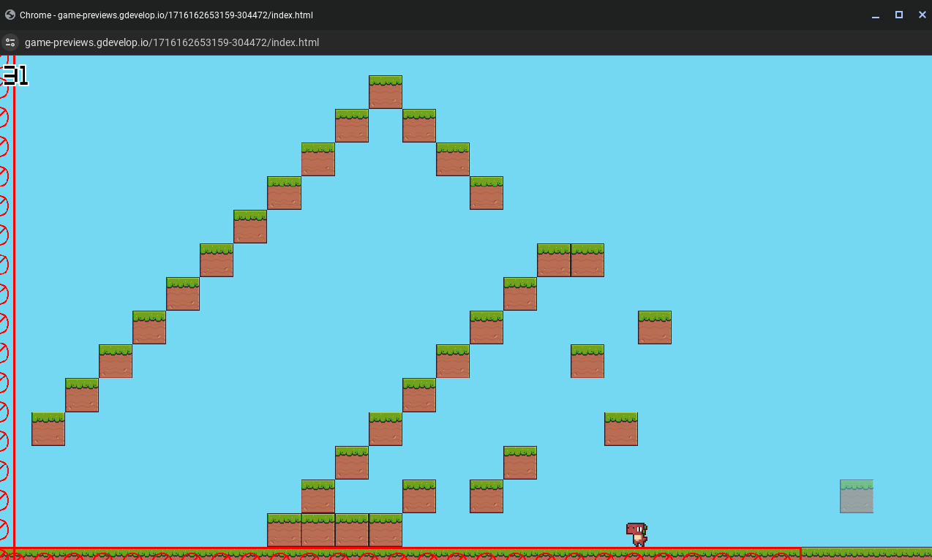Viewport: 932px width, 560px height.
Task: Click the leftmost block of the four-block ground row
Action: [284, 530]
